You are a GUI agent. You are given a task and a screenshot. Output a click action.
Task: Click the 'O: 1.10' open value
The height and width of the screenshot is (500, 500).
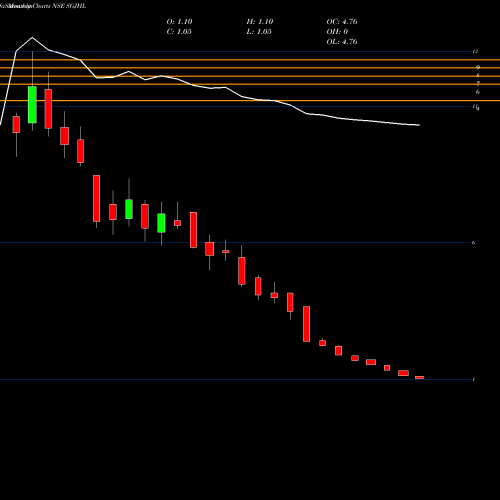(x=179, y=22)
